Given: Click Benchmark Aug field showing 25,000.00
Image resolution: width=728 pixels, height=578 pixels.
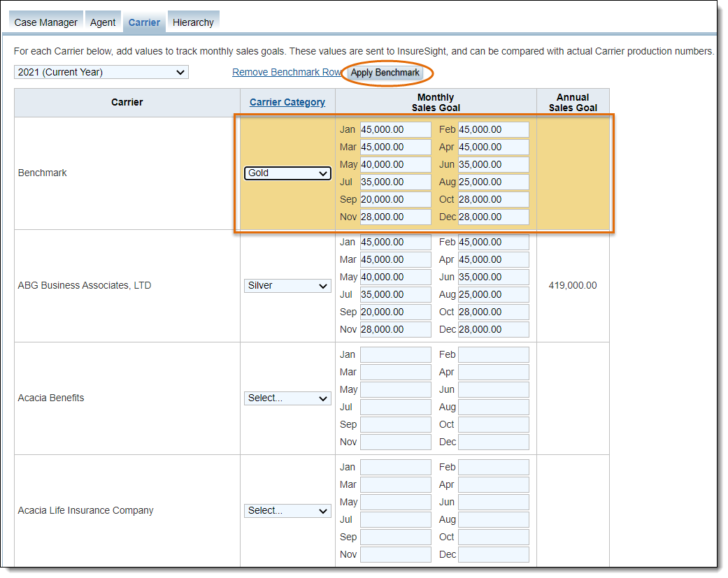Looking at the screenshot, I should (493, 182).
